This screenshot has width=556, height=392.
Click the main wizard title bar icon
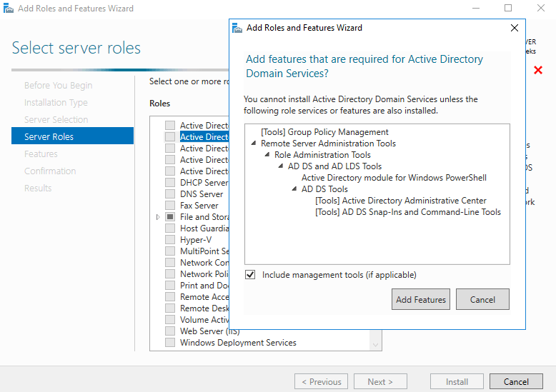[8, 8]
